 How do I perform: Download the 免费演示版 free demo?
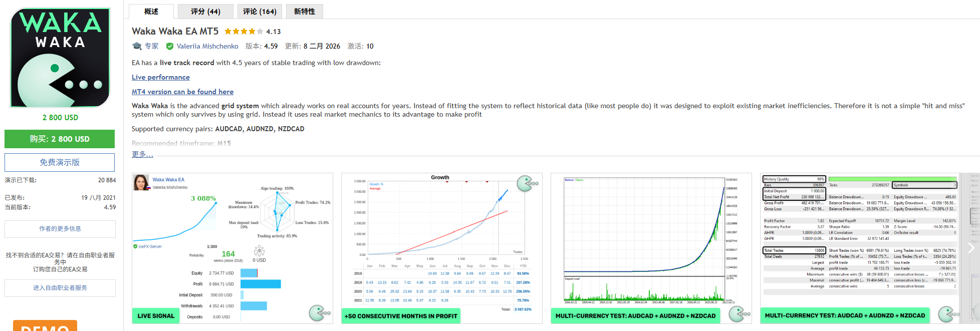point(60,162)
